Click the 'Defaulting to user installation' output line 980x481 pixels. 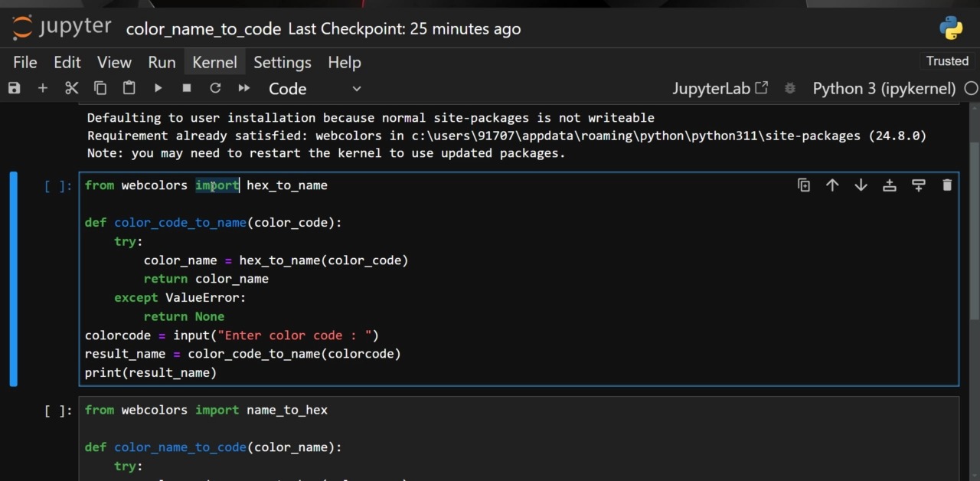[x=371, y=118]
